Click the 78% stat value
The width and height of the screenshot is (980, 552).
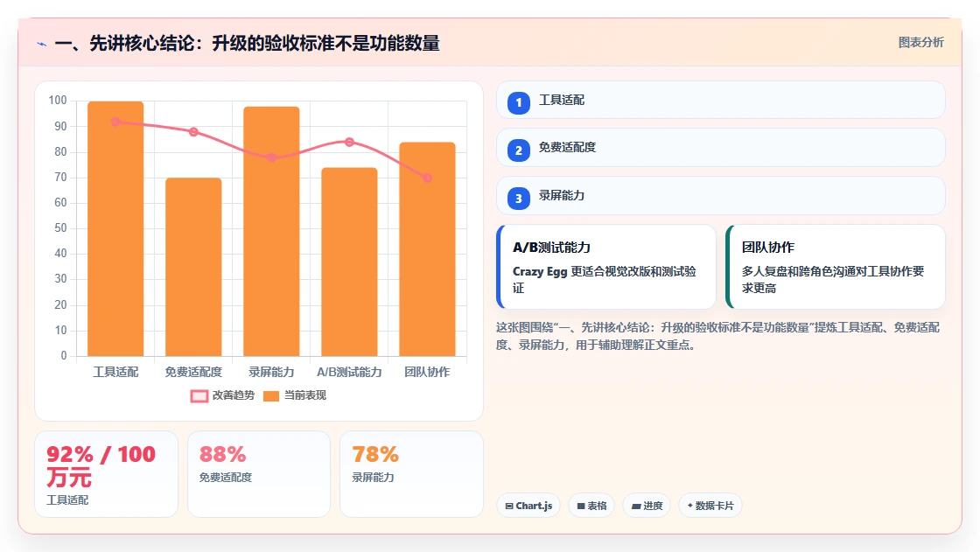coord(375,455)
